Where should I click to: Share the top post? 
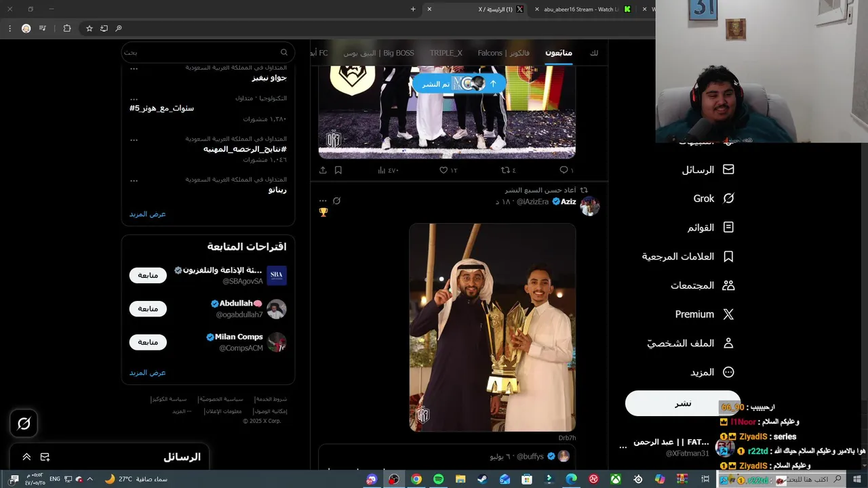point(323,170)
